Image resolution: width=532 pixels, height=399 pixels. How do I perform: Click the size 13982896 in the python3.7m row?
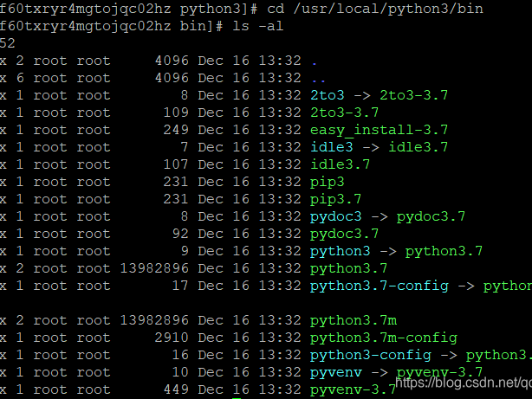[x=154, y=320]
